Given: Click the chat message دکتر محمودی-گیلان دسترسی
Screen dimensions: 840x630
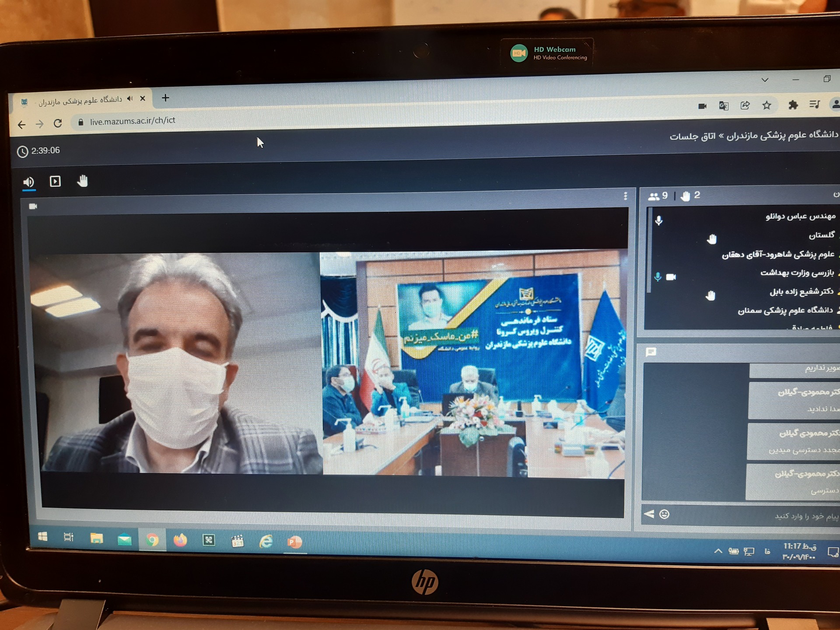Looking at the screenshot, I should pyautogui.click(x=793, y=482).
